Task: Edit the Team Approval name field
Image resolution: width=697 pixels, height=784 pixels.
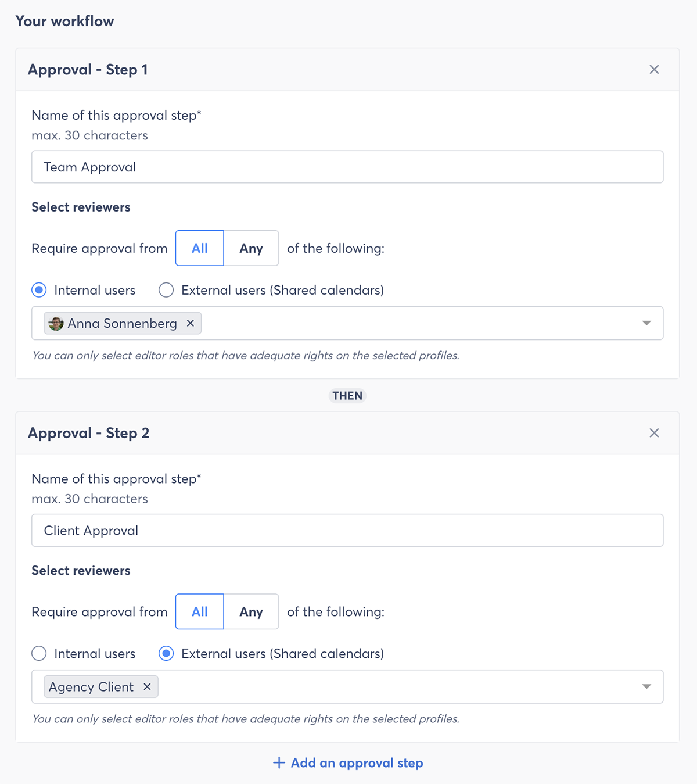Action: (347, 167)
